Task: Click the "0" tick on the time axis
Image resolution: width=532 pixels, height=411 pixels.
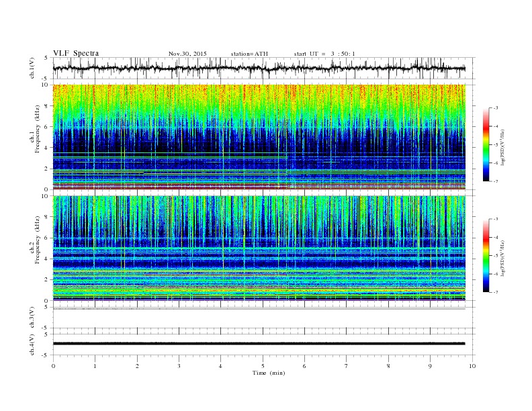Action: coord(53,366)
